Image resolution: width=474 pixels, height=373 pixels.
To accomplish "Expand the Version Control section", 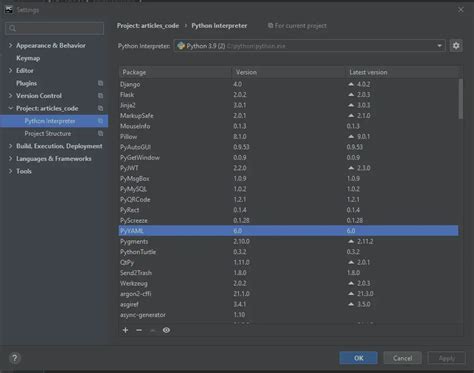I will pyautogui.click(x=10, y=96).
